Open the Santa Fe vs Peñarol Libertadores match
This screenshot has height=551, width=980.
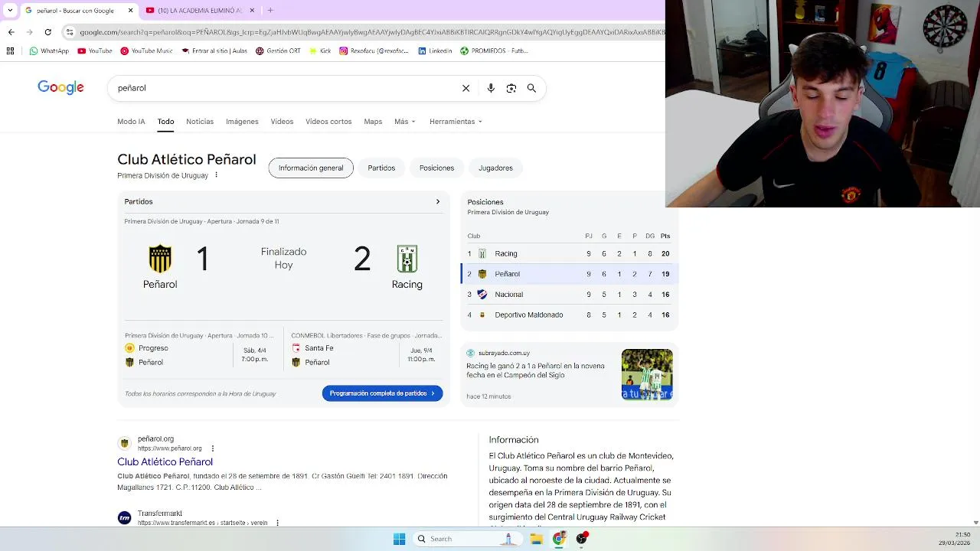click(366, 350)
